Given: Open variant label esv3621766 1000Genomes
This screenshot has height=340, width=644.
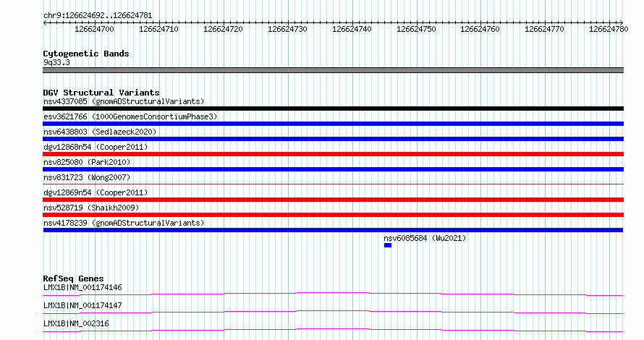Looking at the screenshot, I should (x=130, y=116).
